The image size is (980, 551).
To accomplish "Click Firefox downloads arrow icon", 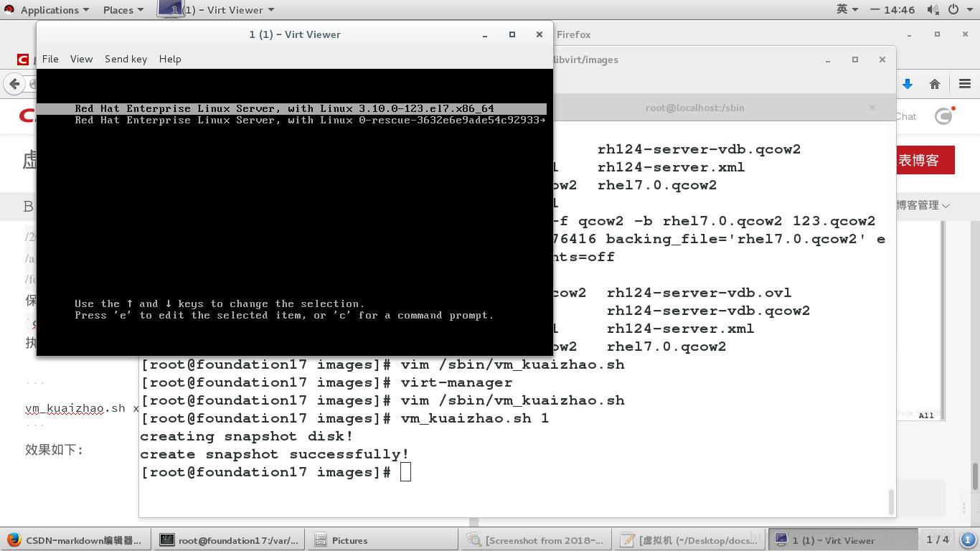I will point(908,84).
